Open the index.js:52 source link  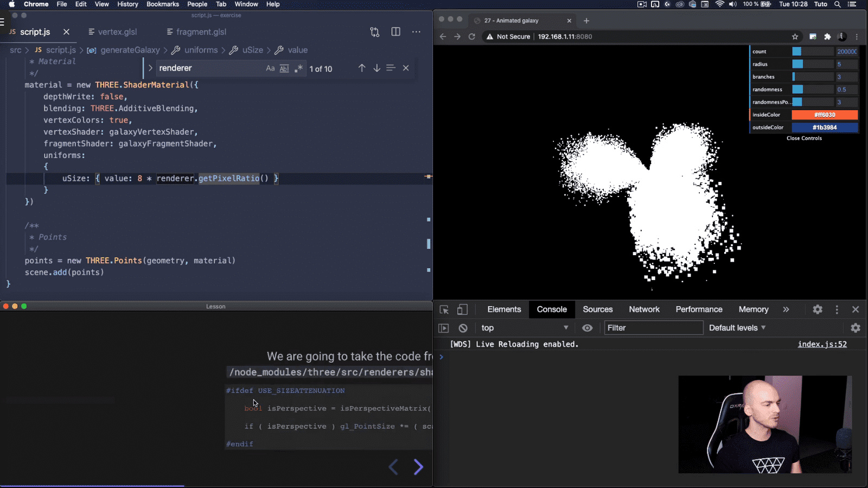[x=822, y=344]
